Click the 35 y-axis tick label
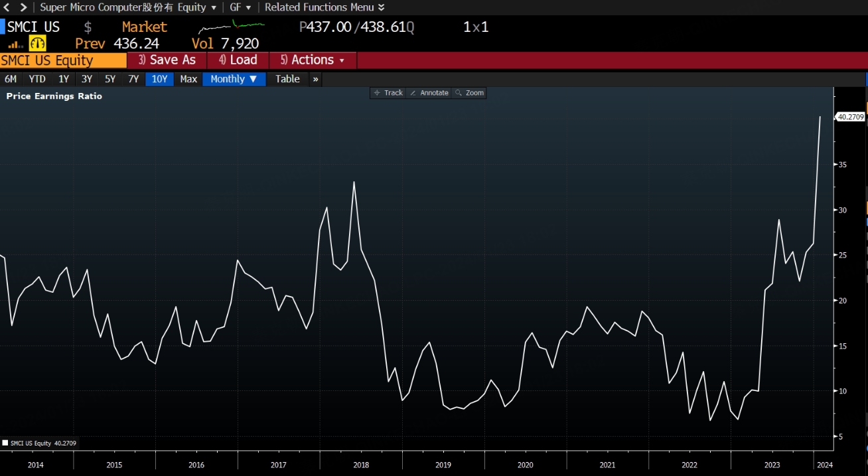 (843, 165)
